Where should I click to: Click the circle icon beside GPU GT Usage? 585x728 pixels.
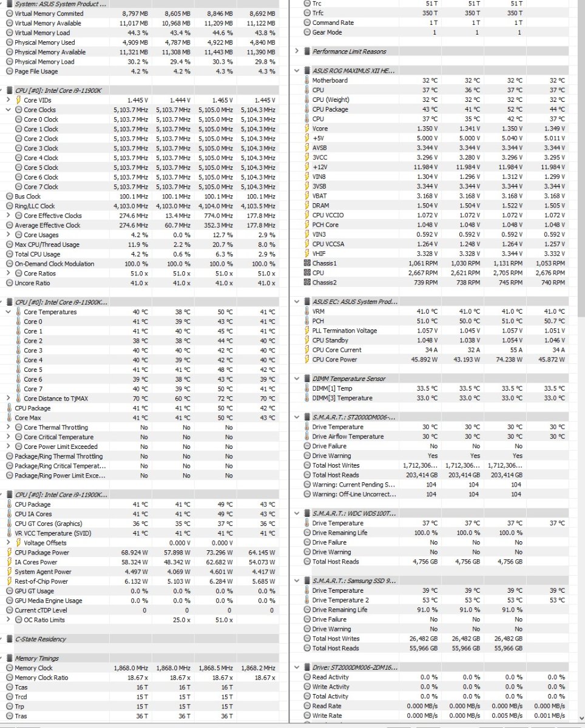coord(9,591)
